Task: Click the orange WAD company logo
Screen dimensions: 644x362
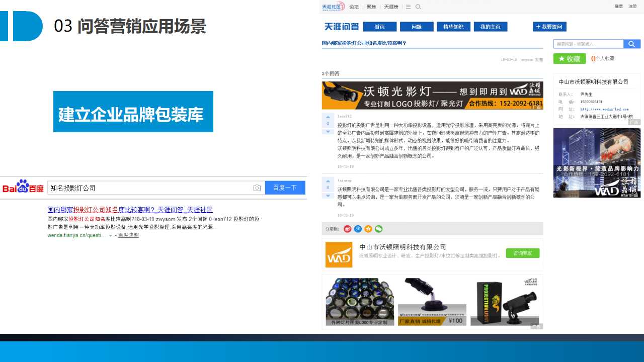Action: [x=339, y=255]
